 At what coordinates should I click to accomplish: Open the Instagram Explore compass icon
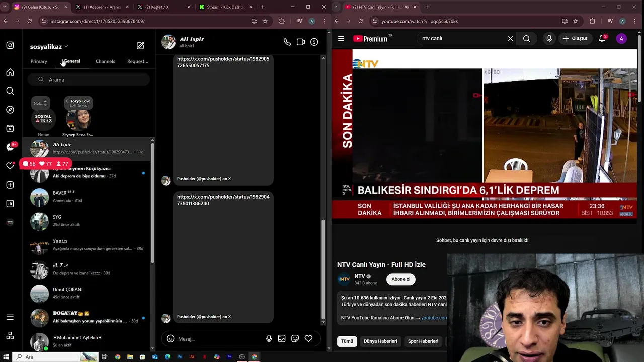[x=10, y=110]
